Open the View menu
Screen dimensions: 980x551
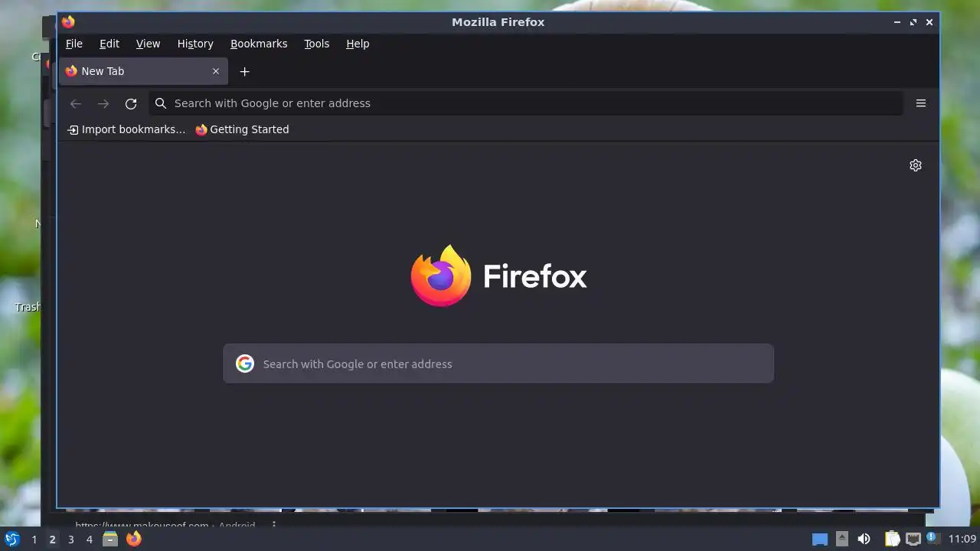(148, 44)
